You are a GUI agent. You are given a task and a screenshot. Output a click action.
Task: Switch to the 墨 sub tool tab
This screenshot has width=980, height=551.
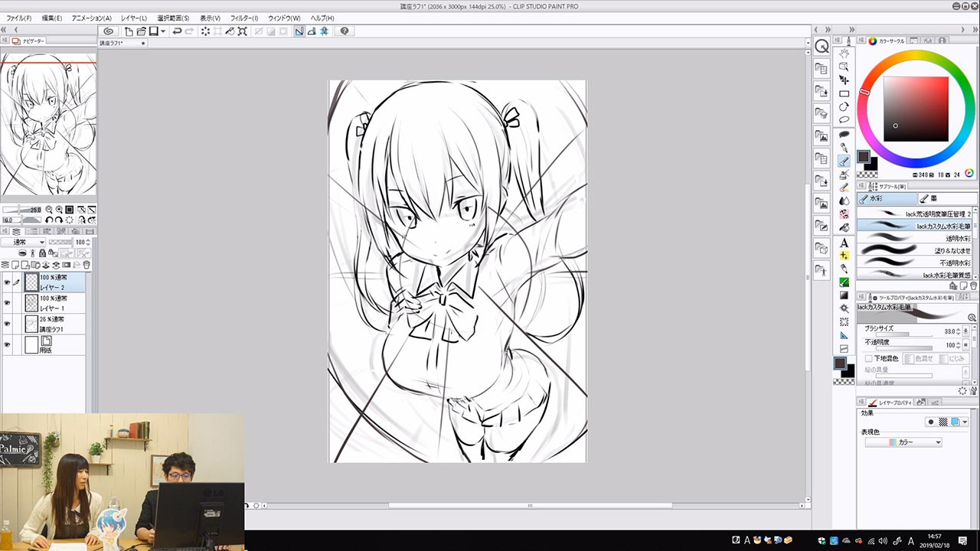click(947, 199)
